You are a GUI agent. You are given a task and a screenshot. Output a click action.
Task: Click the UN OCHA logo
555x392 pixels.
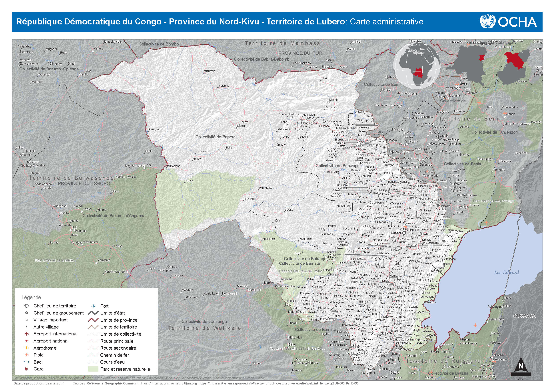click(x=508, y=22)
